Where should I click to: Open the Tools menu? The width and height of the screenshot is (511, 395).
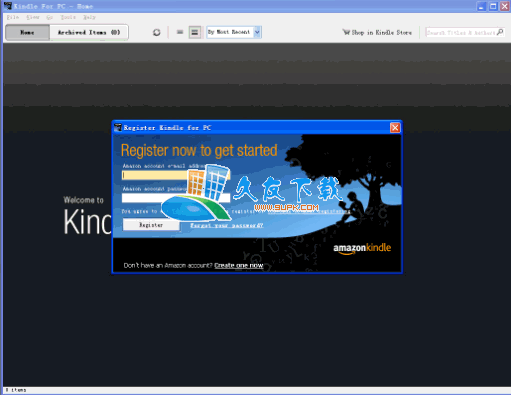[x=68, y=17]
